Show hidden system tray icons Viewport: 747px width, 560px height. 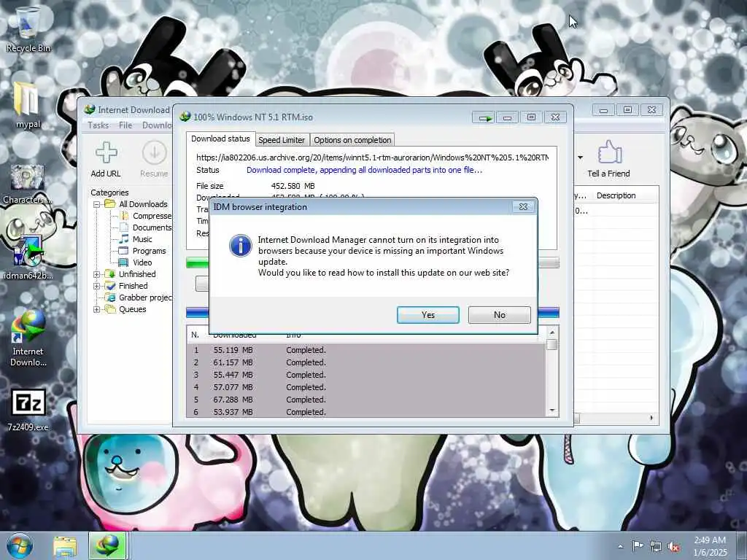[x=620, y=546]
